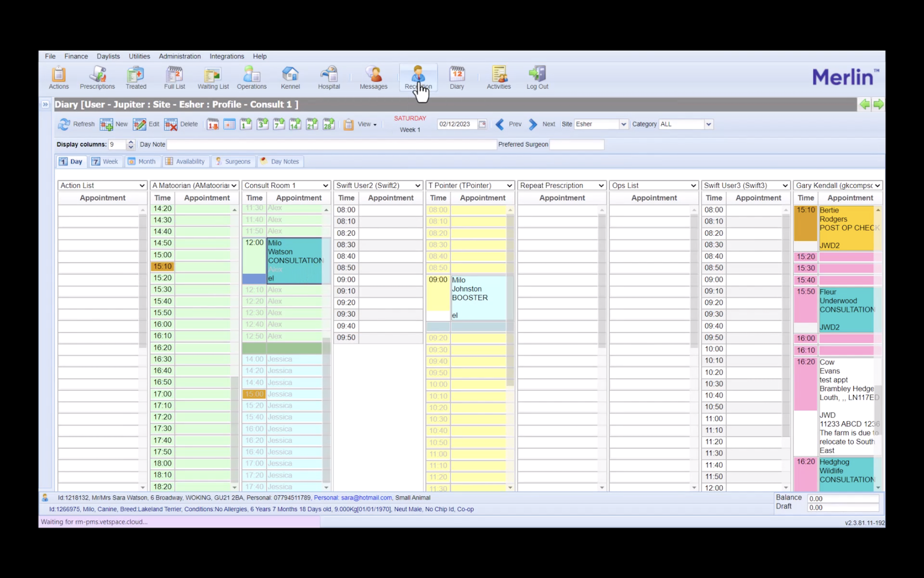Click the Log Out icon
Screen dimensions: 924x578
pyautogui.click(x=537, y=78)
